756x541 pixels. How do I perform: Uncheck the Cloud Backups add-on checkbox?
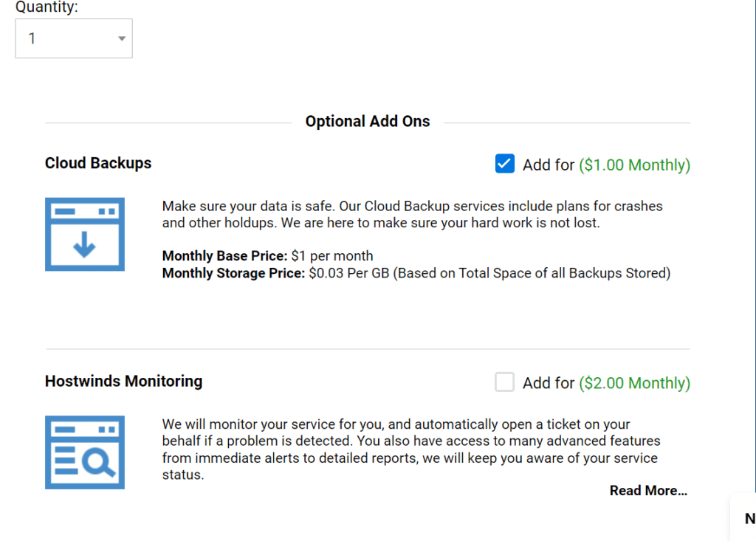504,164
